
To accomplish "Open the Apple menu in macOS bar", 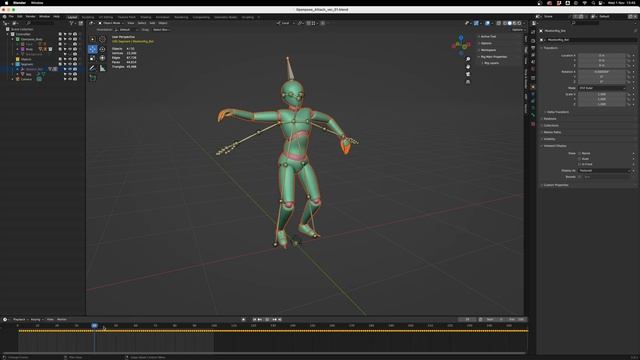I will click(x=6, y=3).
